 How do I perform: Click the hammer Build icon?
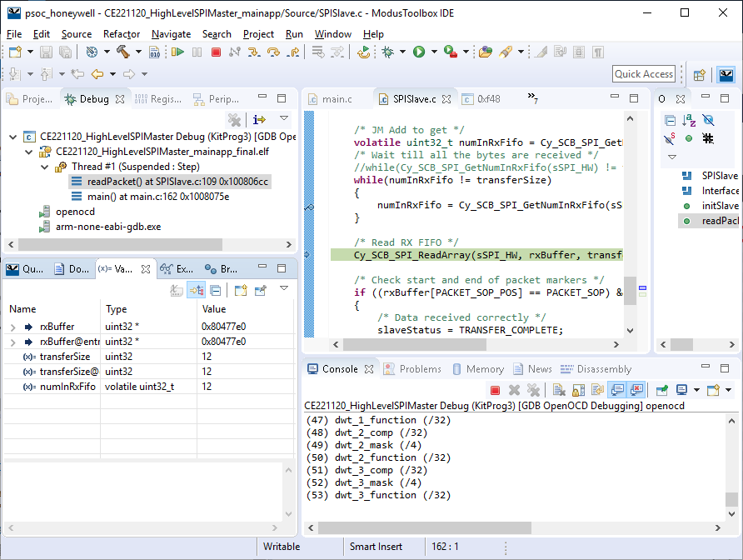tap(122, 52)
